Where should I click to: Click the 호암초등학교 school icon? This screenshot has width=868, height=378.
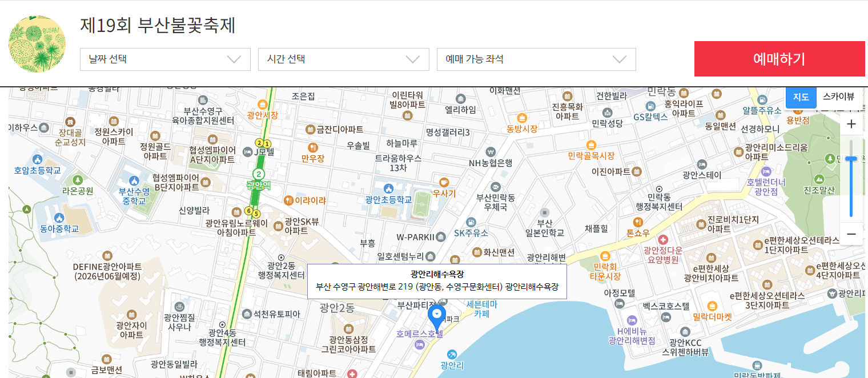tap(37, 159)
